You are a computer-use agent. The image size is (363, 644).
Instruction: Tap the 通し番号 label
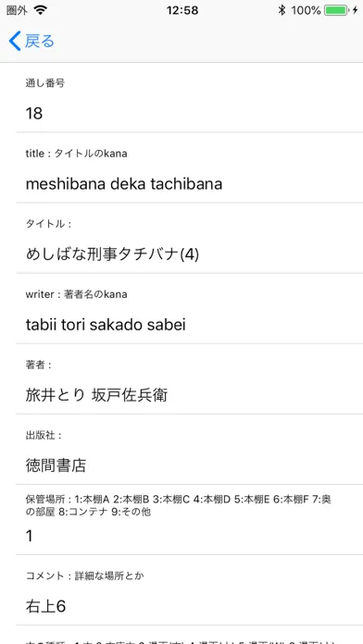point(45,83)
